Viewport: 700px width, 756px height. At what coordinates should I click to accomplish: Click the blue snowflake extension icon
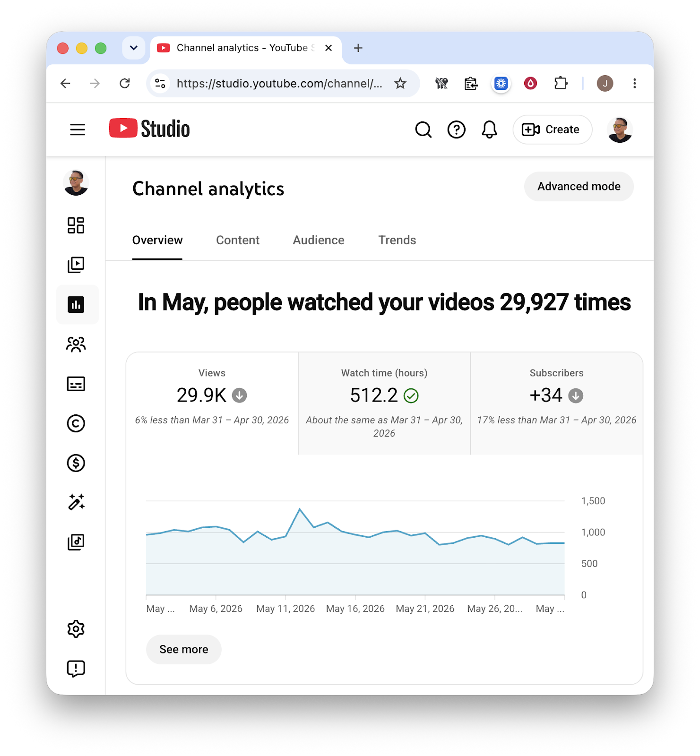(x=501, y=84)
